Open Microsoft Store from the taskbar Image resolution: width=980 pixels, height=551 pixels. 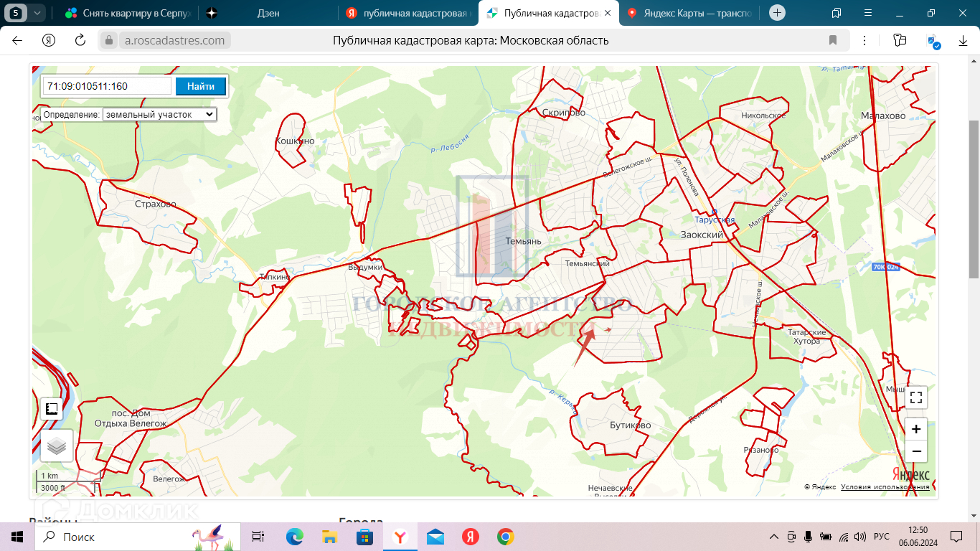tap(365, 537)
